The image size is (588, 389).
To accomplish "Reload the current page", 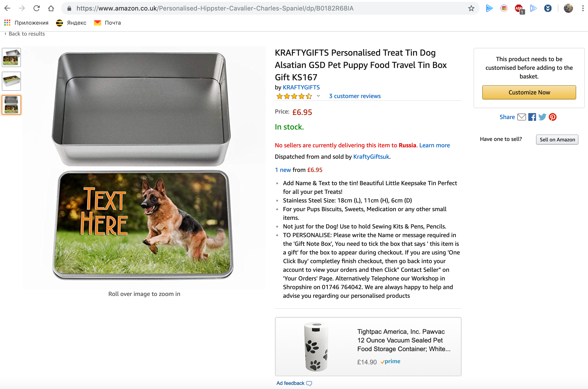I will tap(37, 9).
